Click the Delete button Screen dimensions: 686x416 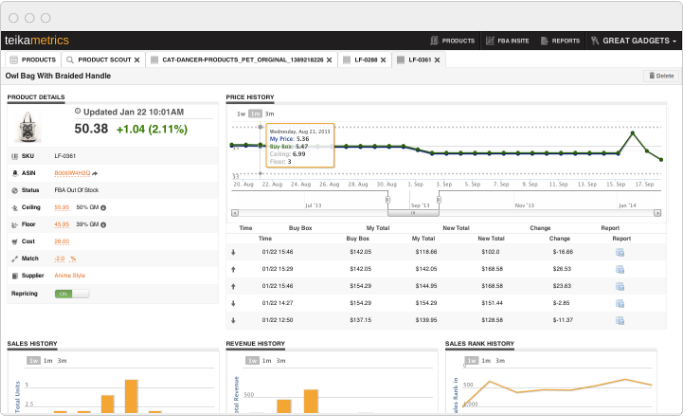(x=661, y=75)
